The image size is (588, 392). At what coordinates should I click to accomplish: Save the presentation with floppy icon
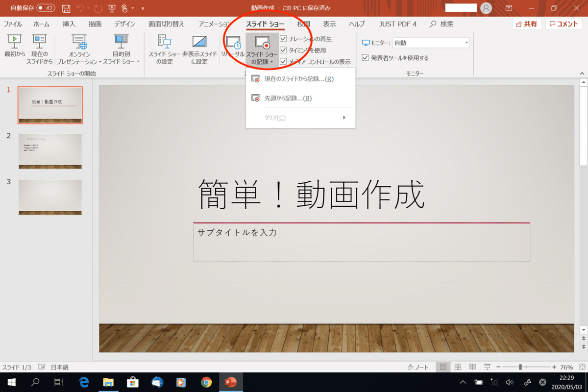coord(66,8)
